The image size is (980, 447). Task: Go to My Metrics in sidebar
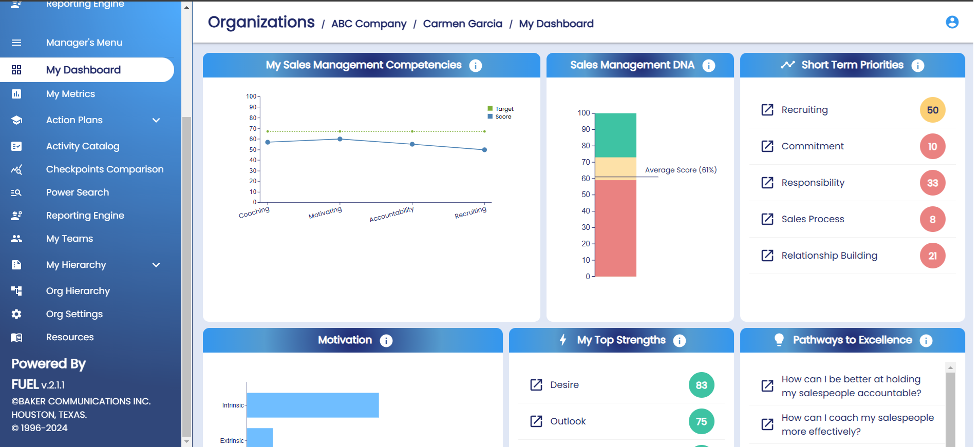(70, 94)
